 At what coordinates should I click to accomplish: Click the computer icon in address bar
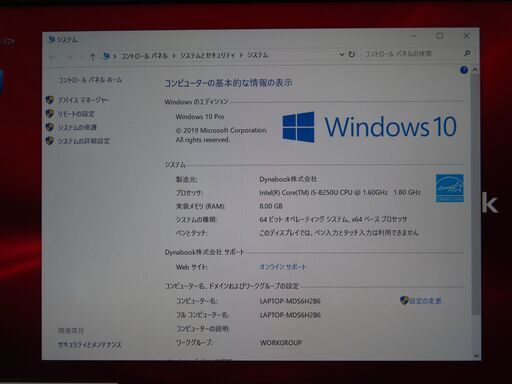coord(106,56)
